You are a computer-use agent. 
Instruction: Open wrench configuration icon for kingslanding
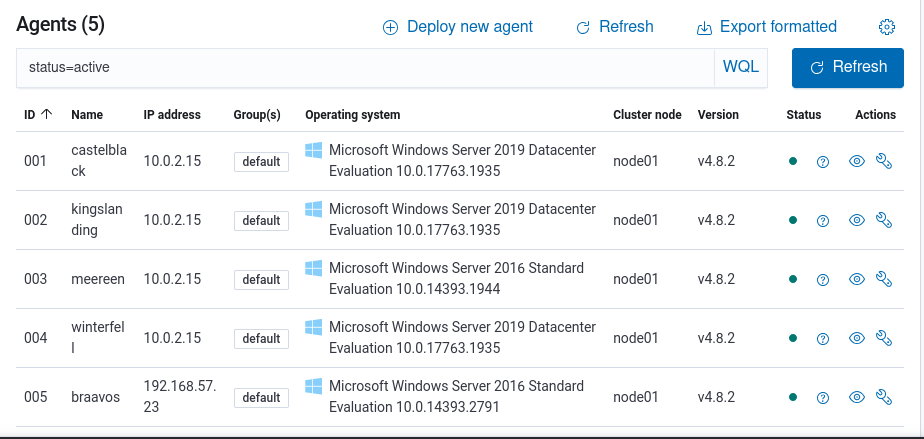pos(883,220)
